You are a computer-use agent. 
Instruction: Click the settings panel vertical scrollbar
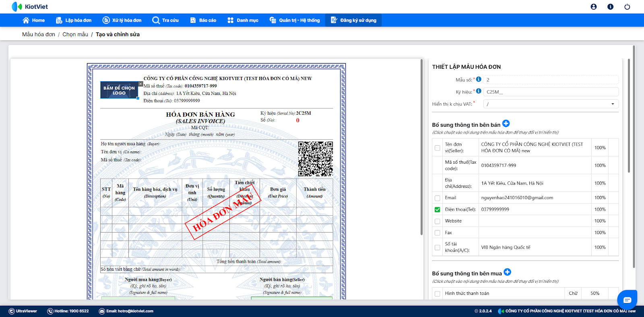coord(629,117)
